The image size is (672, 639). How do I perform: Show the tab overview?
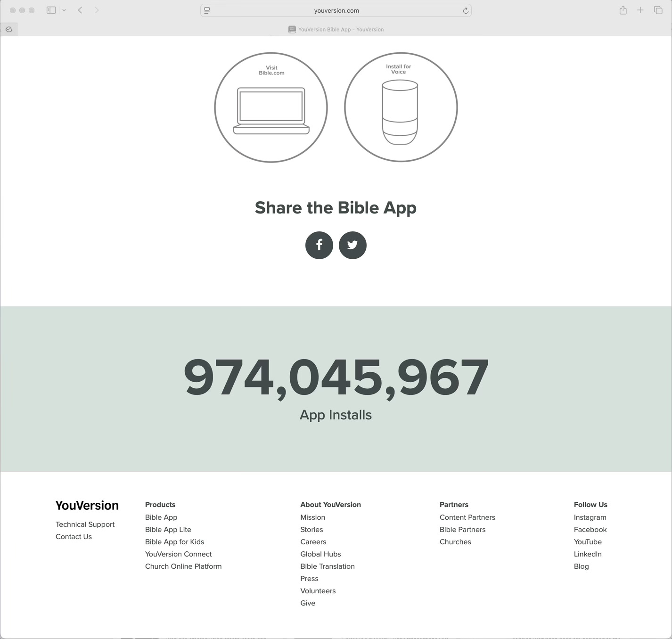(658, 10)
